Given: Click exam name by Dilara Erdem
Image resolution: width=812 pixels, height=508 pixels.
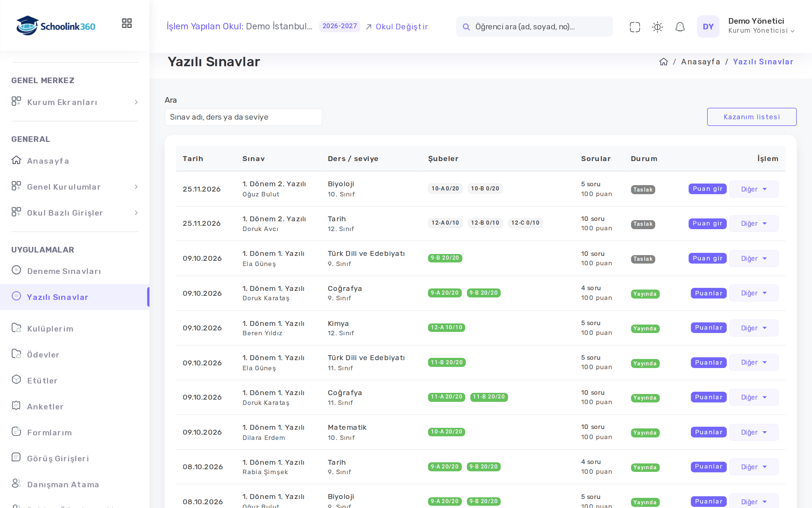Looking at the screenshot, I should click(x=273, y=427).
